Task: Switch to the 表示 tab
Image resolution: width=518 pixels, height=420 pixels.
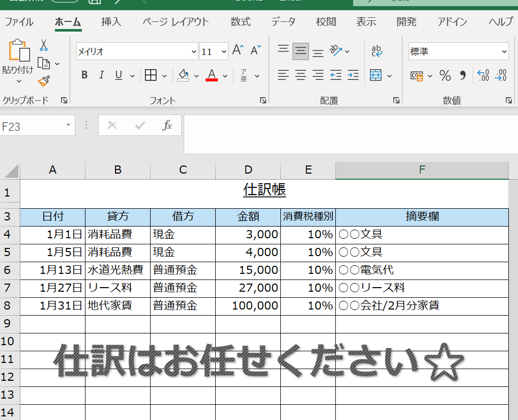Action: point(366,22)
